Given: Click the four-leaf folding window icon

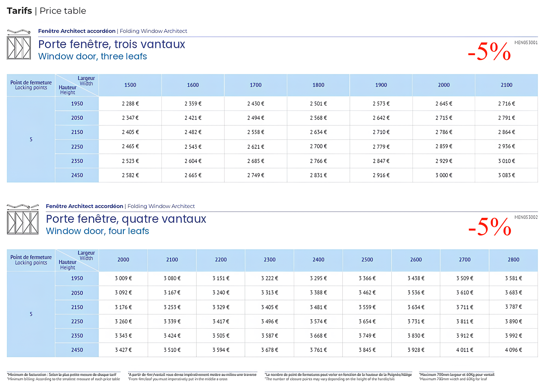Looking at the screenshot, I should [x=23, y=220].
